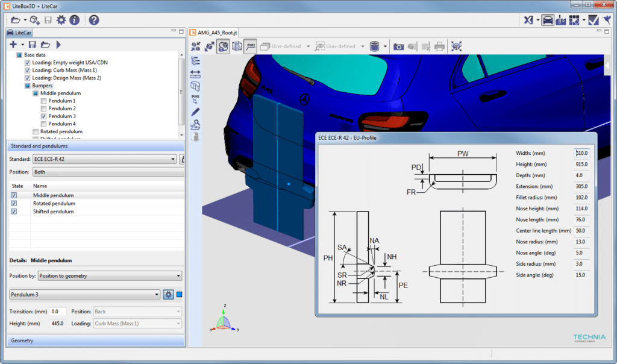617x364 pixels.
Task: Open the Standard ECE ECE-R 42 dropdown
Action: pos(104,159)
